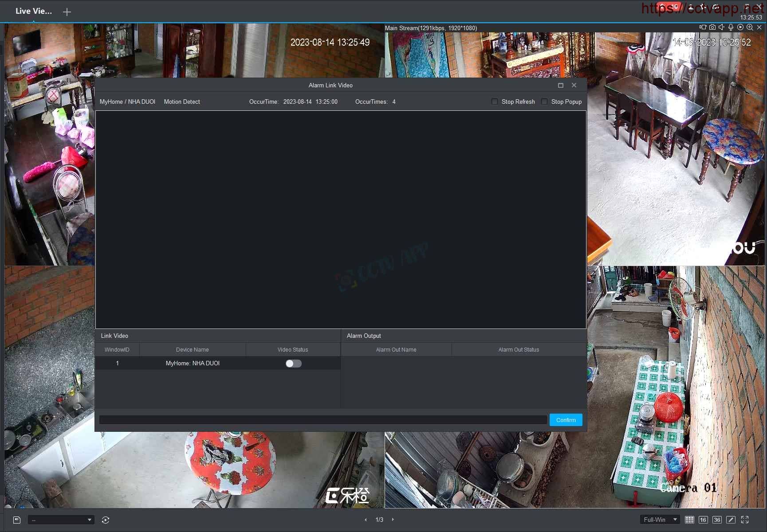Start local recording in the camera toolbar
This screenshot has width=767, height=532.
click(x=703, y=27)
